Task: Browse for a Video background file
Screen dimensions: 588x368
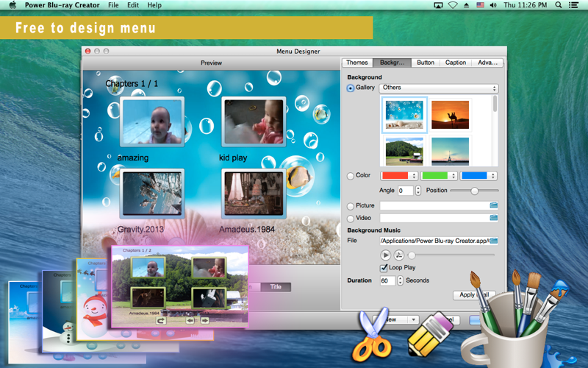Action: point(493,217)
